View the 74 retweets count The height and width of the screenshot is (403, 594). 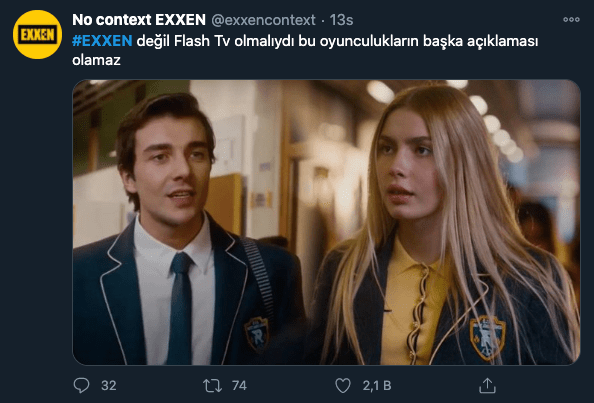(x=239, y=386)
